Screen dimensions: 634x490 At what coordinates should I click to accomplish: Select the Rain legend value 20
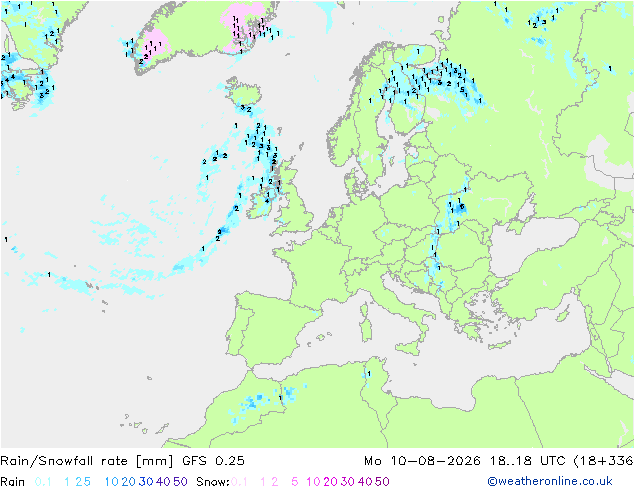point(128,482)
